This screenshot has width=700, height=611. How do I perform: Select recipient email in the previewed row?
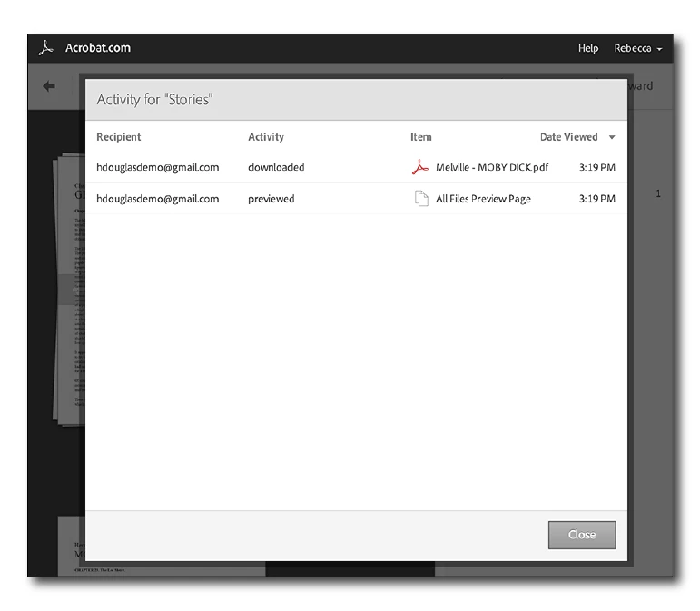point(158,199)
